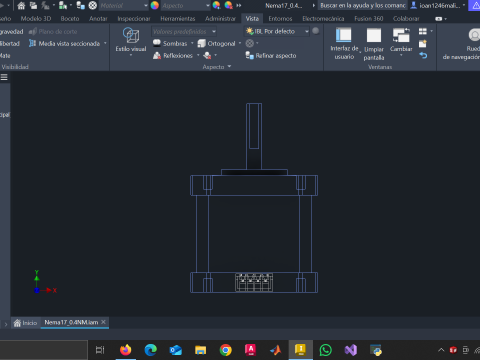Open MATLAB from the taskbar
480x360 pixels.
point(276,350)
